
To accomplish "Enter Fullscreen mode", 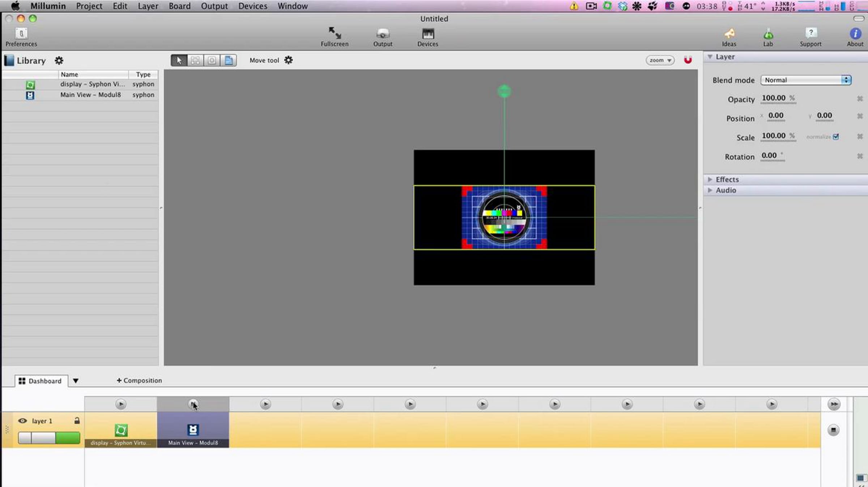I will [x=335, y=37].
